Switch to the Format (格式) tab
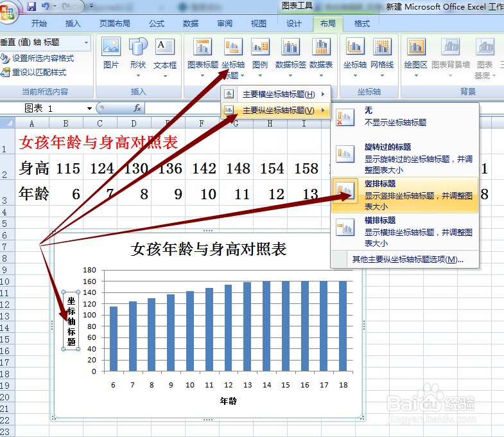This screenshot has width=504, height=437. (x=361, y=24)
